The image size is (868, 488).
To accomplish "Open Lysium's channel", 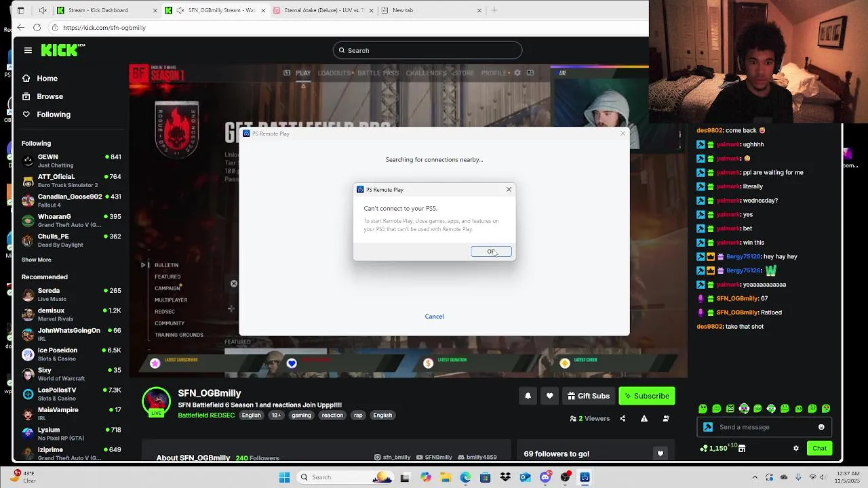I will (71, 433).
